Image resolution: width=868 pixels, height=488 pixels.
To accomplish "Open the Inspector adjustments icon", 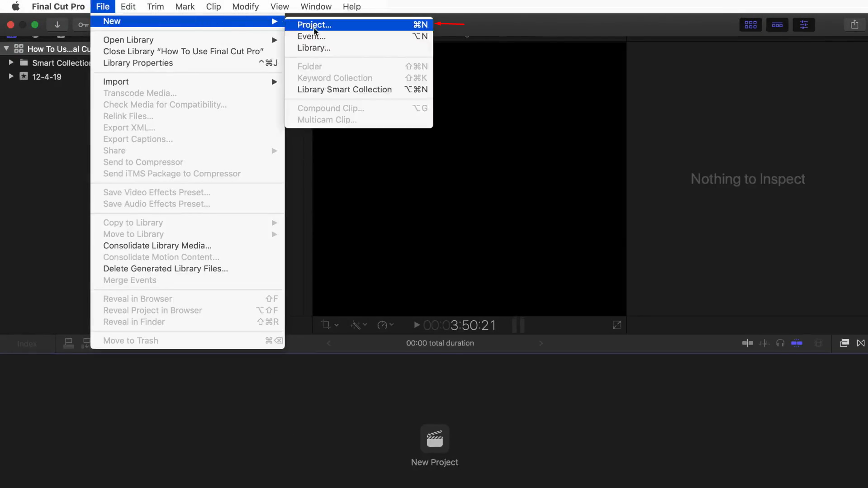I will click(804, 24).
